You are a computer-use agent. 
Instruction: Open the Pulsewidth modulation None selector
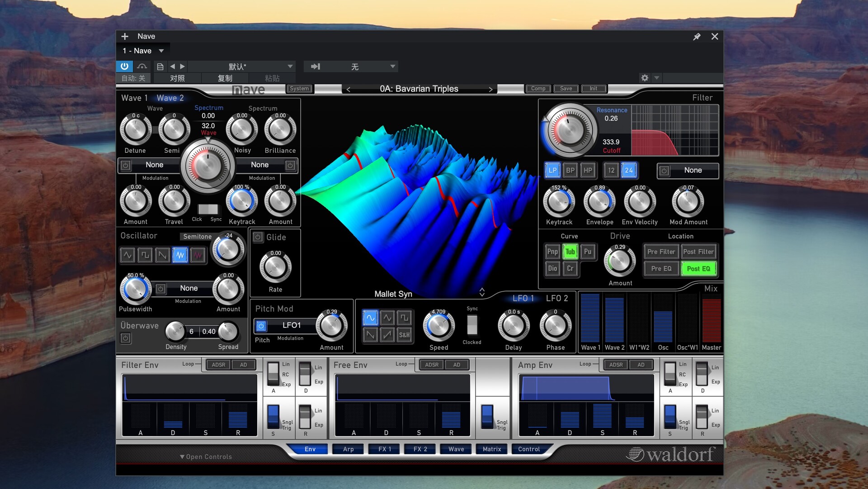click(189, 288)
